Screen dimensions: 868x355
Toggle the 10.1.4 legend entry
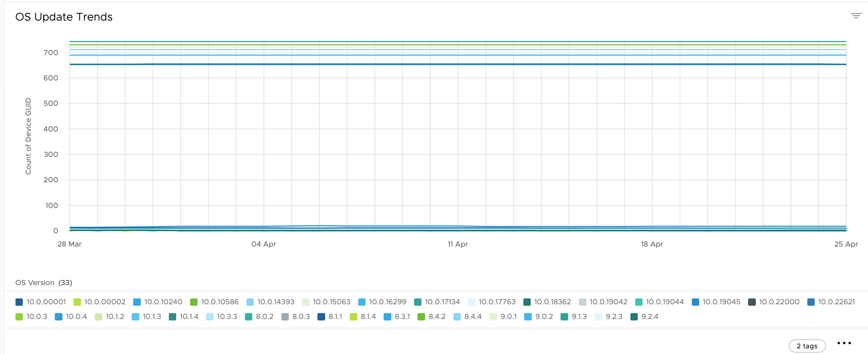pyautogui.click(x=184, y=316)
